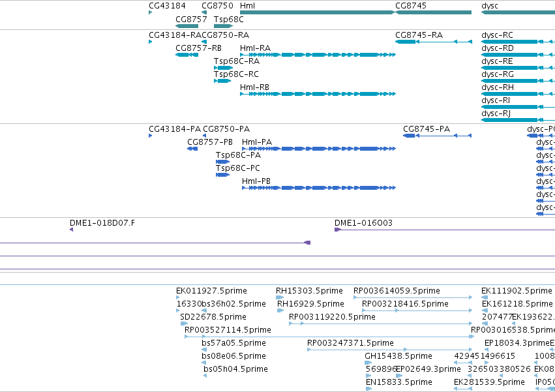Click the CG8757-RB transcript label
The width and height of the screenshot is (555, 392).
[x=198, y=48]
